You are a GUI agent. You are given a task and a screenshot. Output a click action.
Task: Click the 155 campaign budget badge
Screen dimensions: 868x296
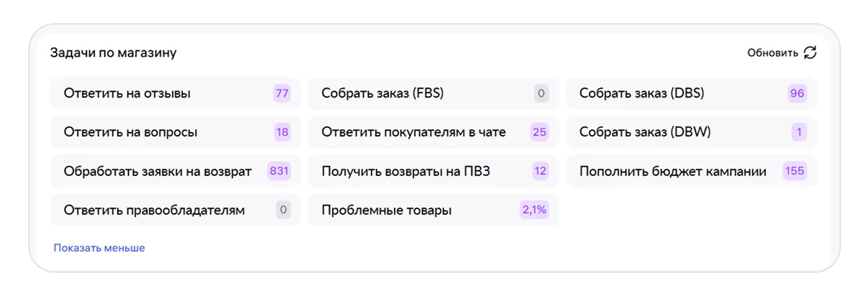[x=795, y=171]
